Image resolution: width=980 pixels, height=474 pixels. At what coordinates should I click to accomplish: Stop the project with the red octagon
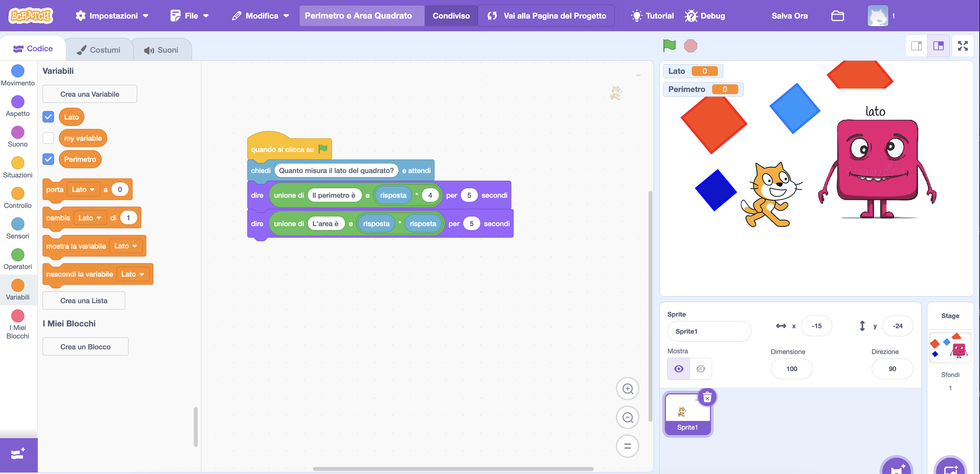pos(691,46)
